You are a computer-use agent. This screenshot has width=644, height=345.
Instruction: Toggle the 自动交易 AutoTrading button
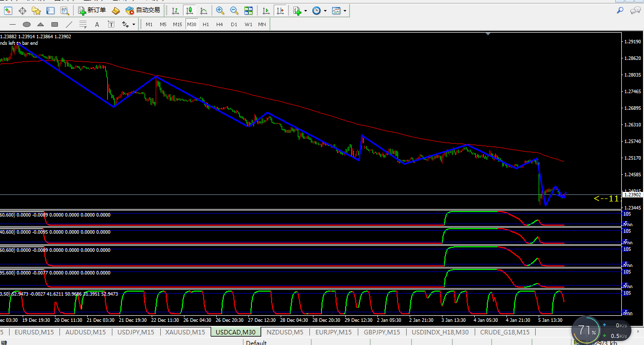[x=144, y=11]
